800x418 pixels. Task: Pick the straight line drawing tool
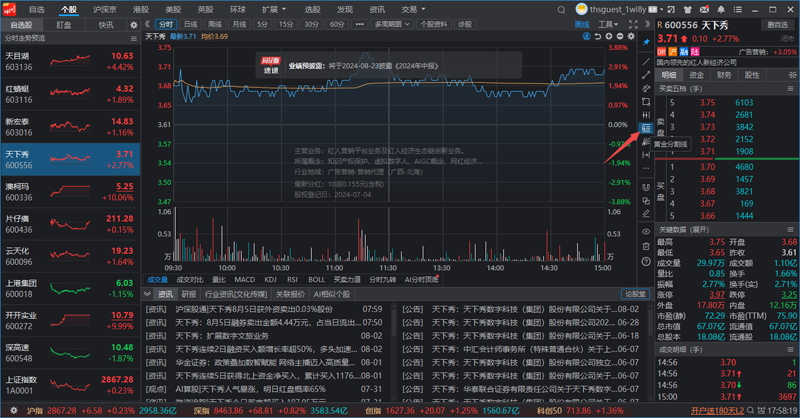coord(646,61)
